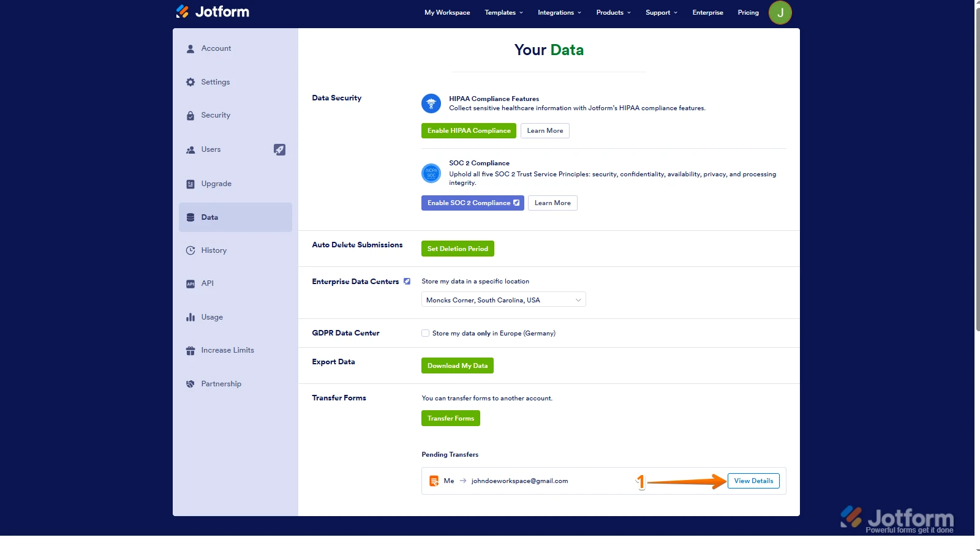This screenshot has height=551, width=980.
Task: Select the API sidebar item
Action: (x=207, y=283)
